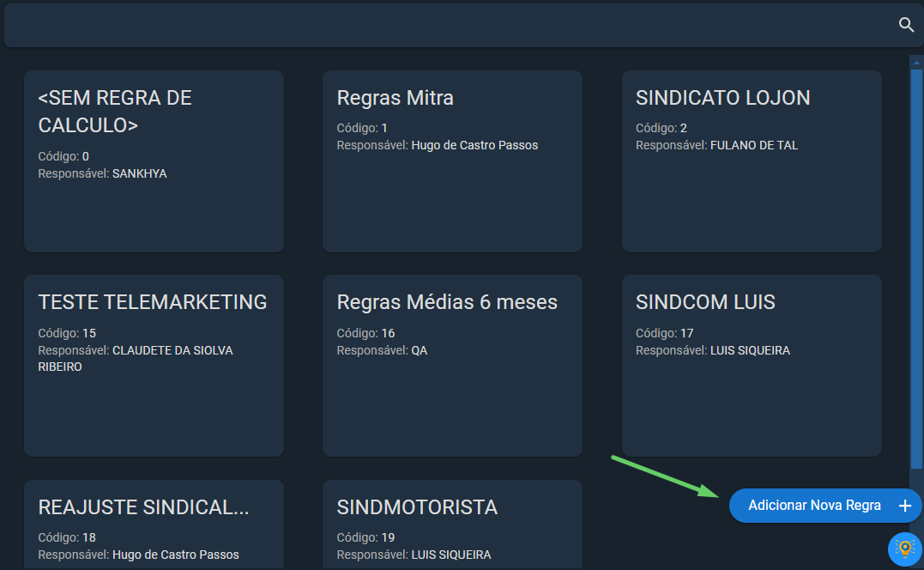
Task: Click 'Código: 0' text
Action: pyautogui.click(x=63, y=156)
